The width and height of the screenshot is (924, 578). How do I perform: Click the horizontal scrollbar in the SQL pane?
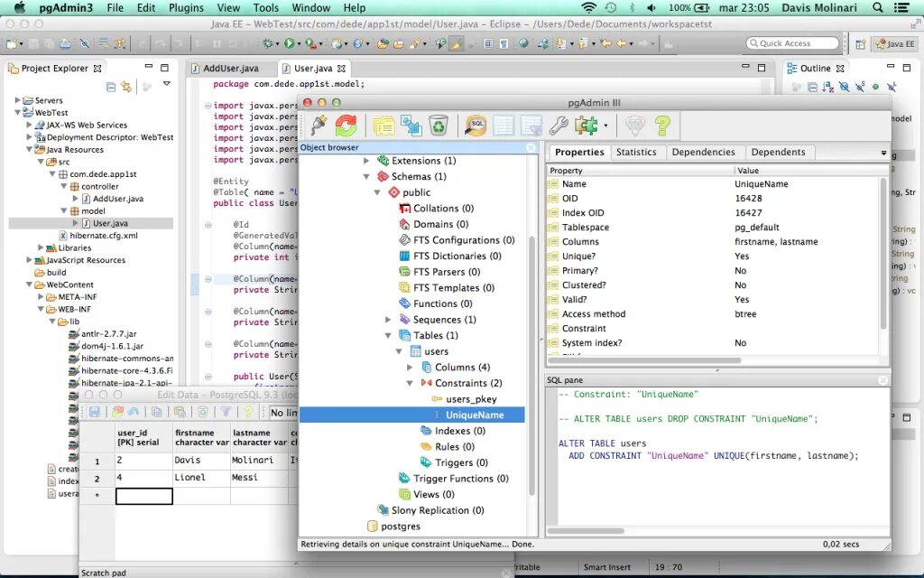tap(585, 531)
